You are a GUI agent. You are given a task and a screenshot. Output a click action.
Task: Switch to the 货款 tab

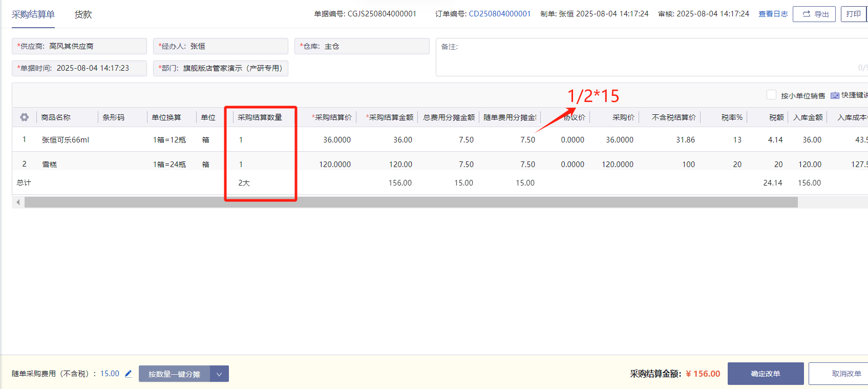coord(83,14)
